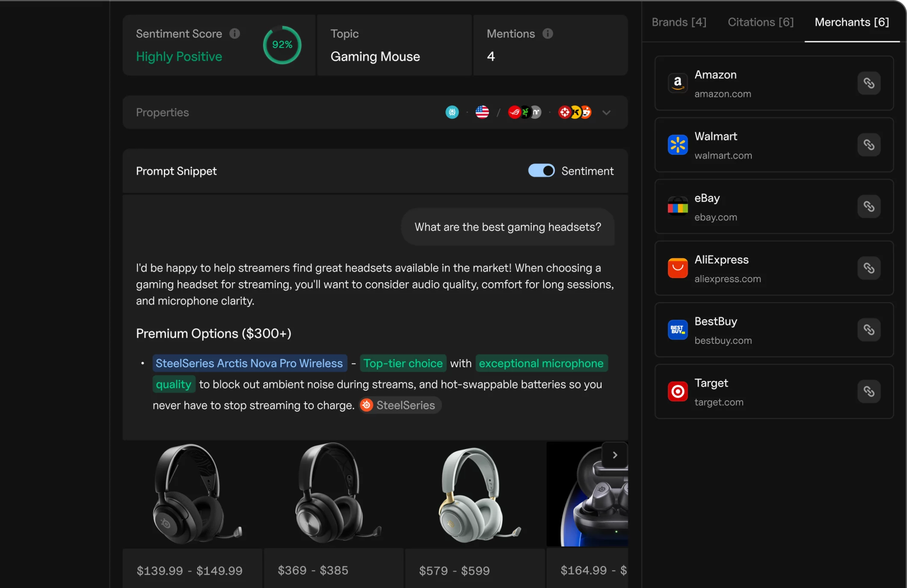Select the $139.99 headset thumbnail

(x=193, y=494)
